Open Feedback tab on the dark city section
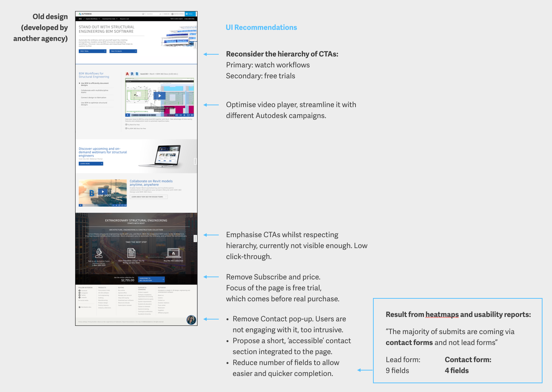The image size is (552, 392). (195, 239)
